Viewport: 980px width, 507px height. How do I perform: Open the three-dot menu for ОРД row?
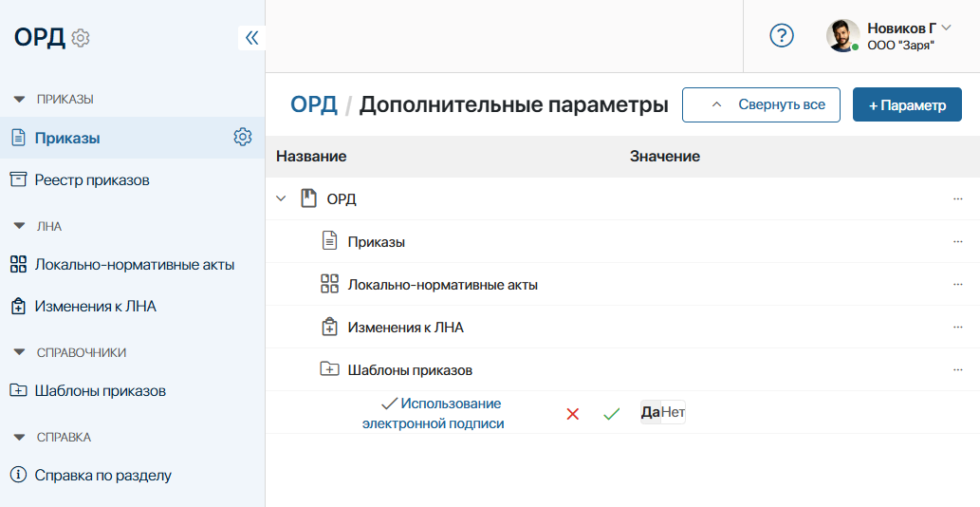tap(957, 199)
